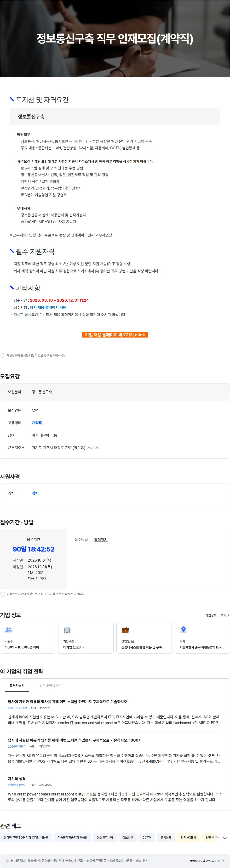The width and height of the screenshot is (230, 868).
Task: Switch to the 인적성·면접 후기 tab
Action: point(51,685)
